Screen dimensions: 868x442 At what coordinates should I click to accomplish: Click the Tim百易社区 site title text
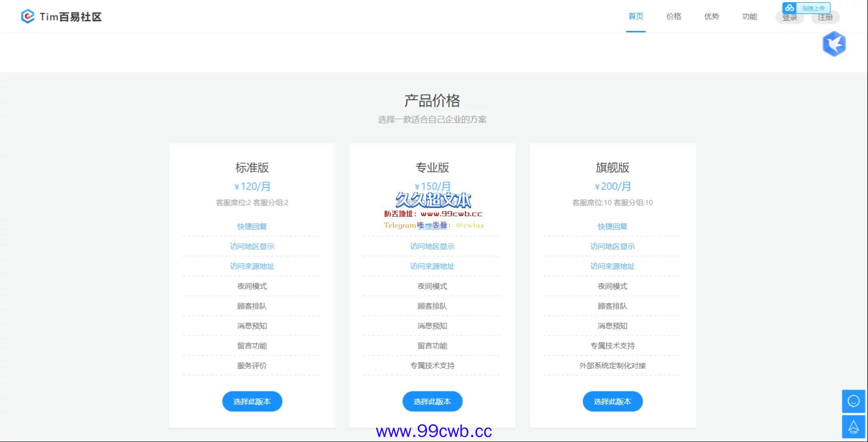(71, 17)
